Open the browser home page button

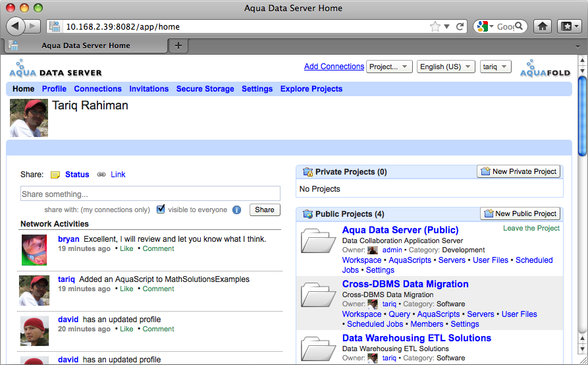543,26
